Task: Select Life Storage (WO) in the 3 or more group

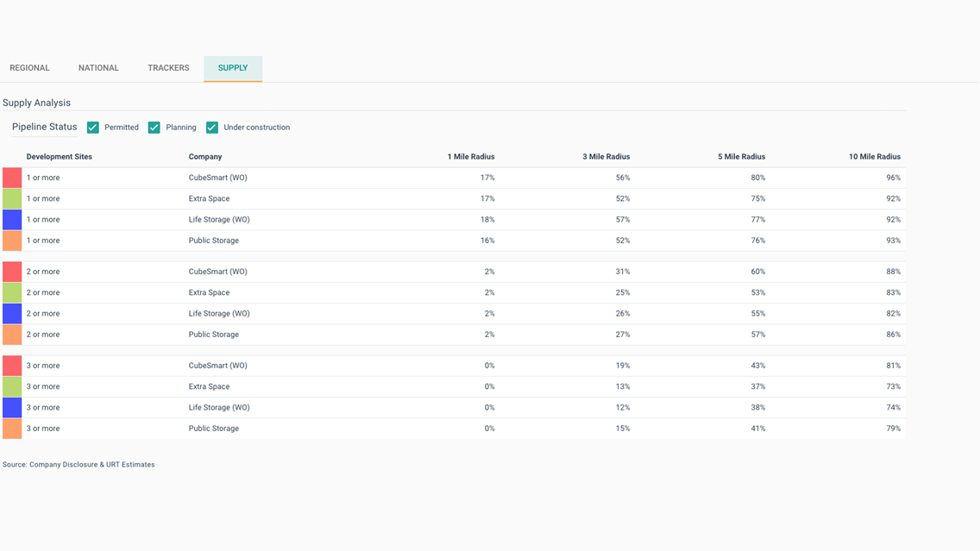Action: pos(219,407)
